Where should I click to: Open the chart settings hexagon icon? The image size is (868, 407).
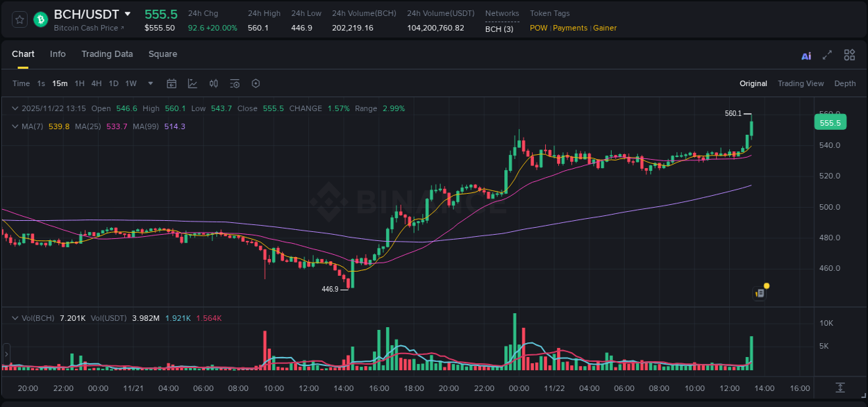256,83
